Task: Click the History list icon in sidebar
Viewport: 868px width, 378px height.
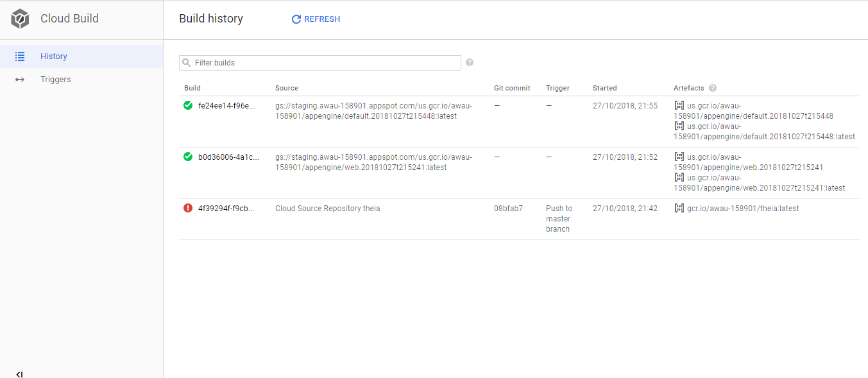Action: (x=20, y=56)
